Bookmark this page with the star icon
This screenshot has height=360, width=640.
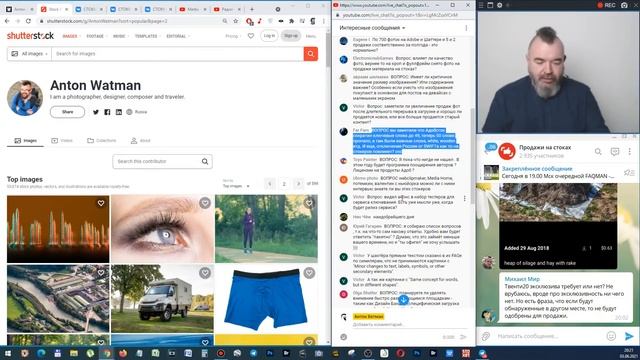point(236,21)
